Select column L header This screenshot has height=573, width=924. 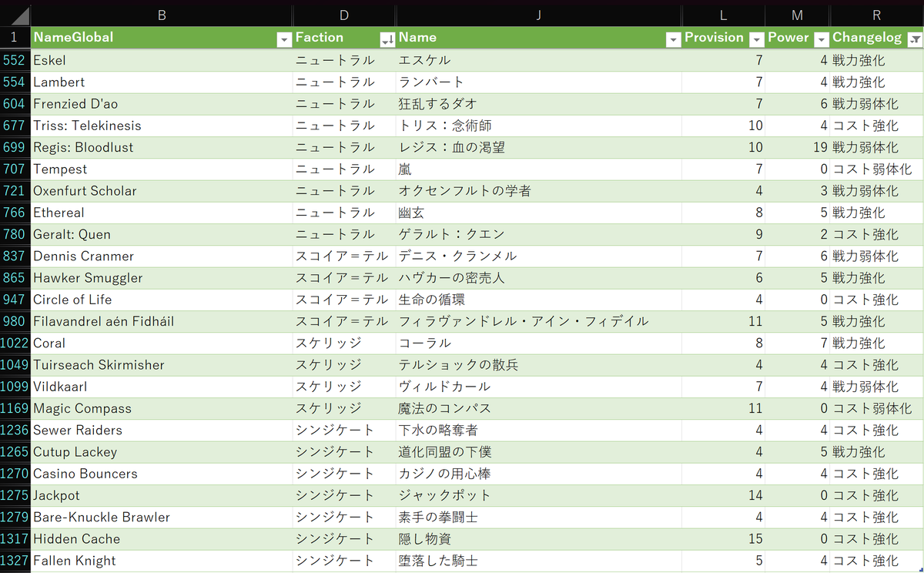(x=724, y=15)
